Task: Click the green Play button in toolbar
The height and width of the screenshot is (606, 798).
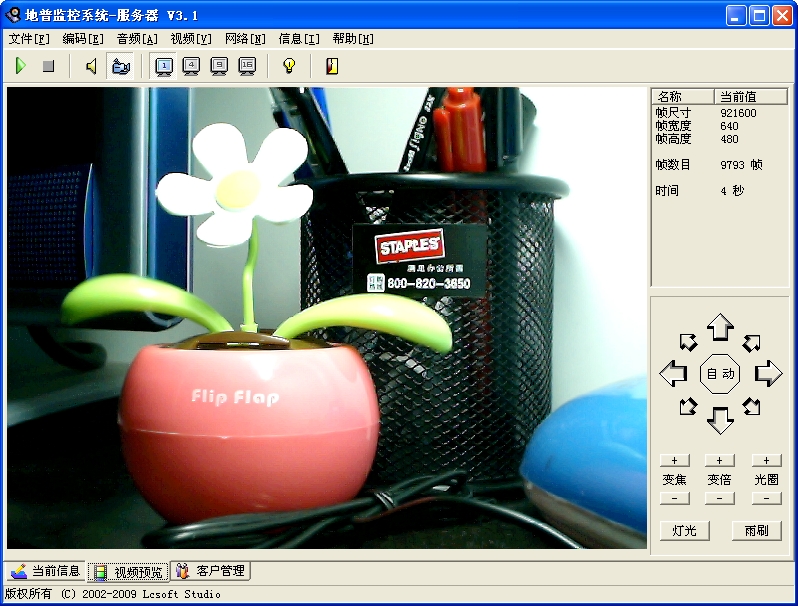Action: pyautogui.click(x=20, y=67)
